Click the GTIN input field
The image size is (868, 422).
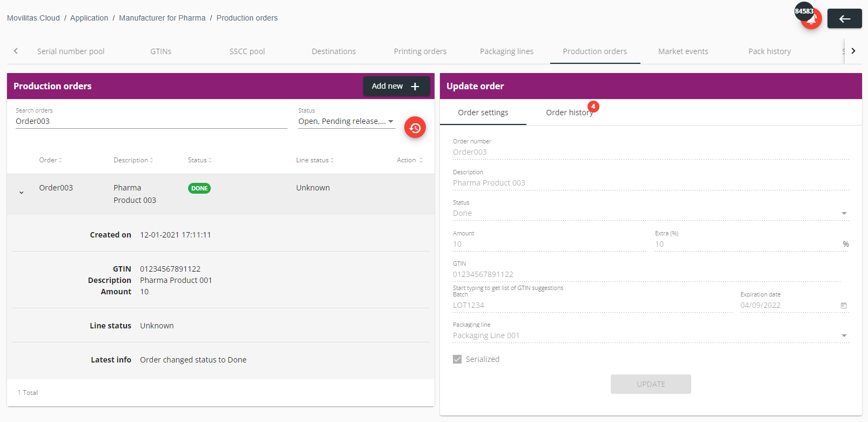(x=646, y=274)
